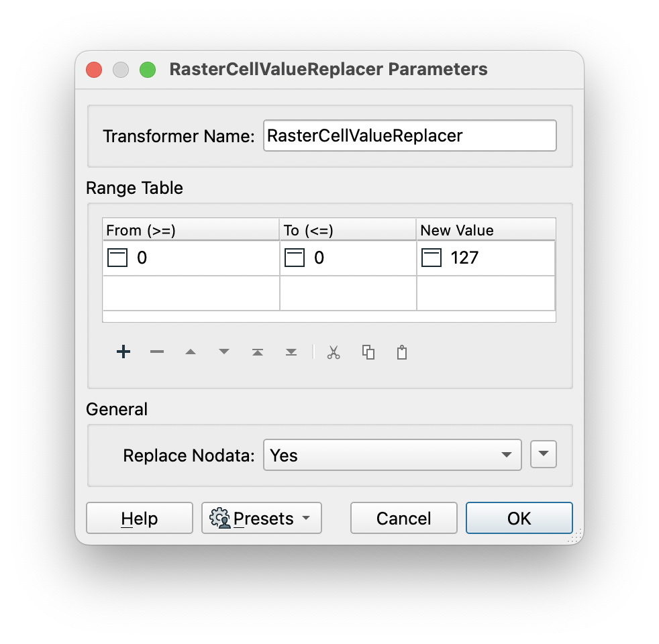This screenshot has height=644, width=659.
Task: Open the value menu in the From cell
Action: pos(116,257)
